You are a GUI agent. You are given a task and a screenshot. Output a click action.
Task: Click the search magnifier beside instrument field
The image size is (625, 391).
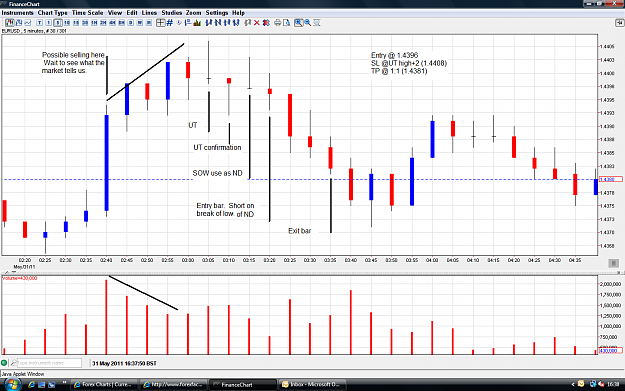pyautogui.click(x=14, y=363)
